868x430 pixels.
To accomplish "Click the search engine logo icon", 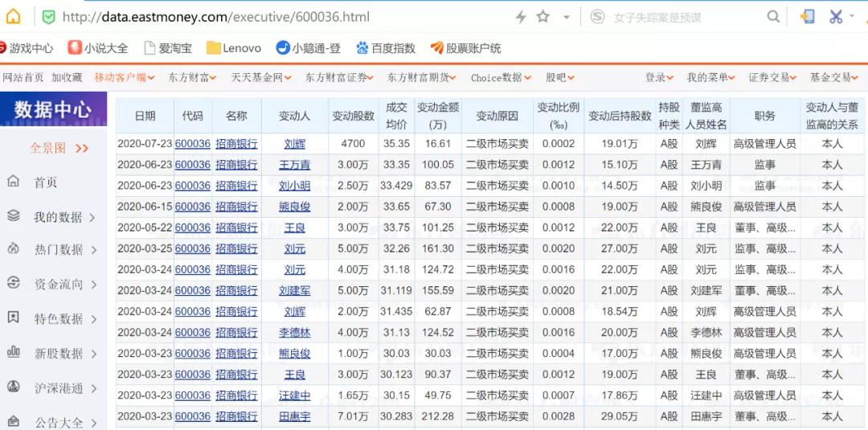I will tap(596, 17).
